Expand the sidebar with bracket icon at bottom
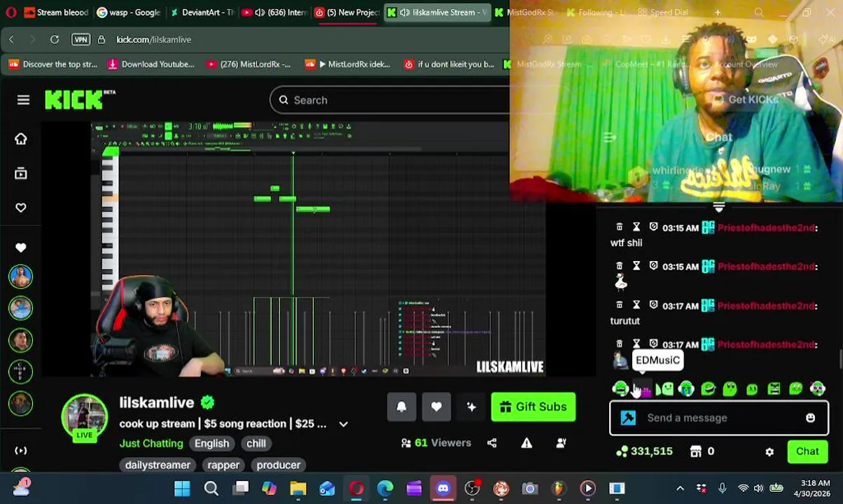Image resolution: width=843 pixels, height=504 pixels. tap(20, 451)
